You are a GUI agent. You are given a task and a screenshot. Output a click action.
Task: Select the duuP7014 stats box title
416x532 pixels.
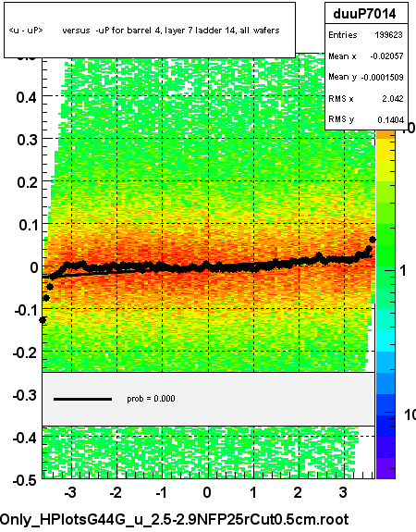pos(366,14)
